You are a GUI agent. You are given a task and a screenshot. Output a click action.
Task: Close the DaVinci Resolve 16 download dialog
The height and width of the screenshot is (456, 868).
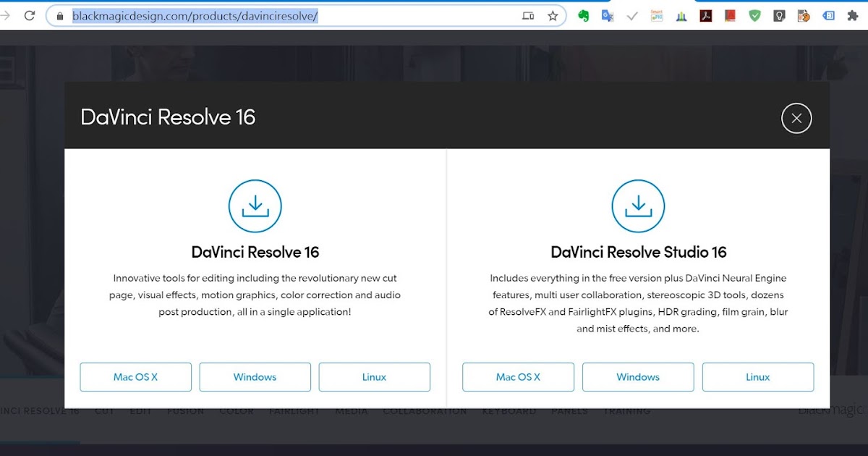(796, 118)
